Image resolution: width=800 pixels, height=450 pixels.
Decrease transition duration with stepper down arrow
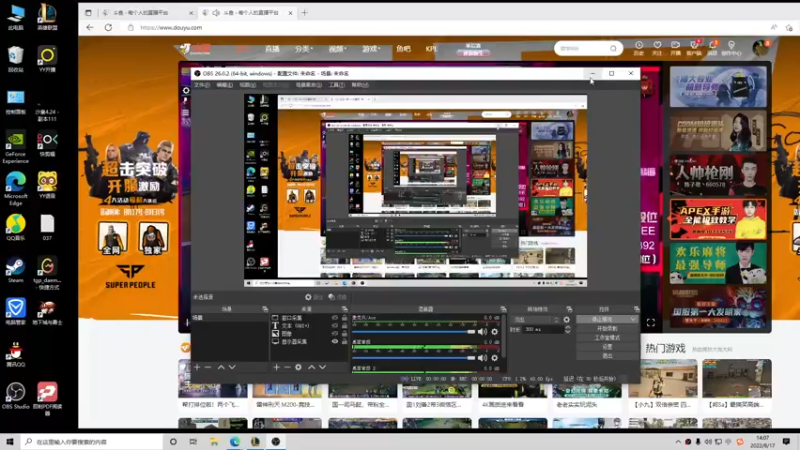tap(567, 332)
